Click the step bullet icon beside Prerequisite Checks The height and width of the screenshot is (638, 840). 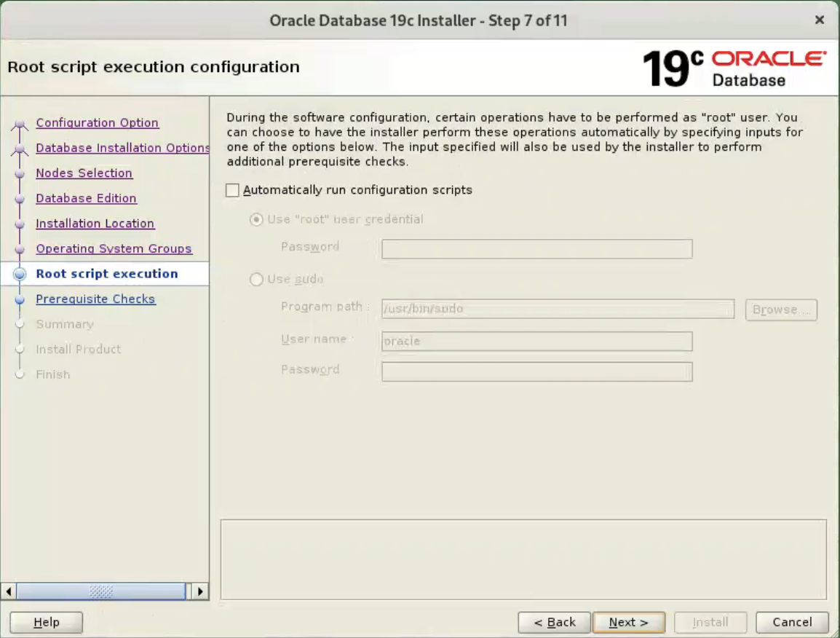(20, 299)
